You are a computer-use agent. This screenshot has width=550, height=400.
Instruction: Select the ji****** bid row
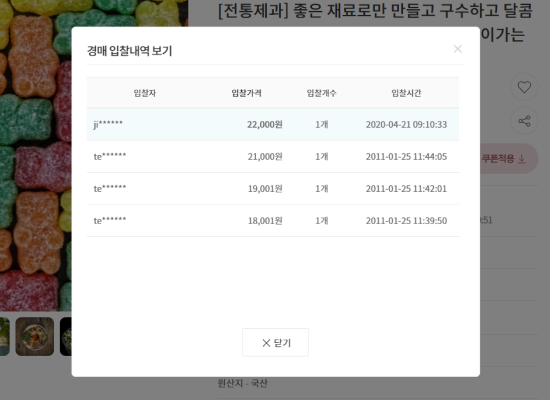[273, 125]
